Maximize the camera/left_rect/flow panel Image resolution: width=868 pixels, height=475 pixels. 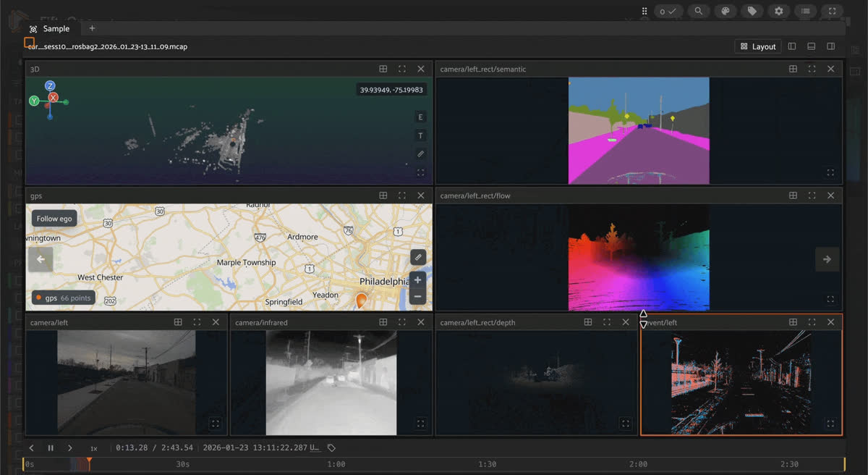pos(812,196)
